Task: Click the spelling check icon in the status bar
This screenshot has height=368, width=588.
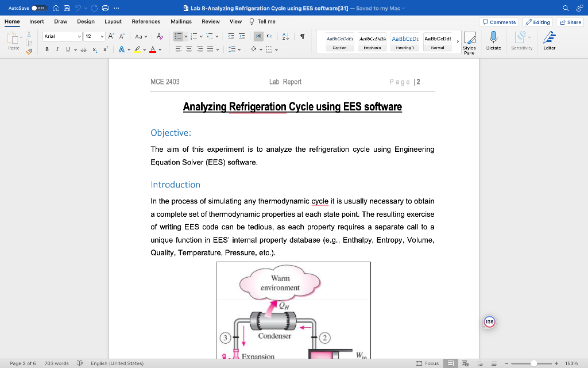Action: click(80, 363)
